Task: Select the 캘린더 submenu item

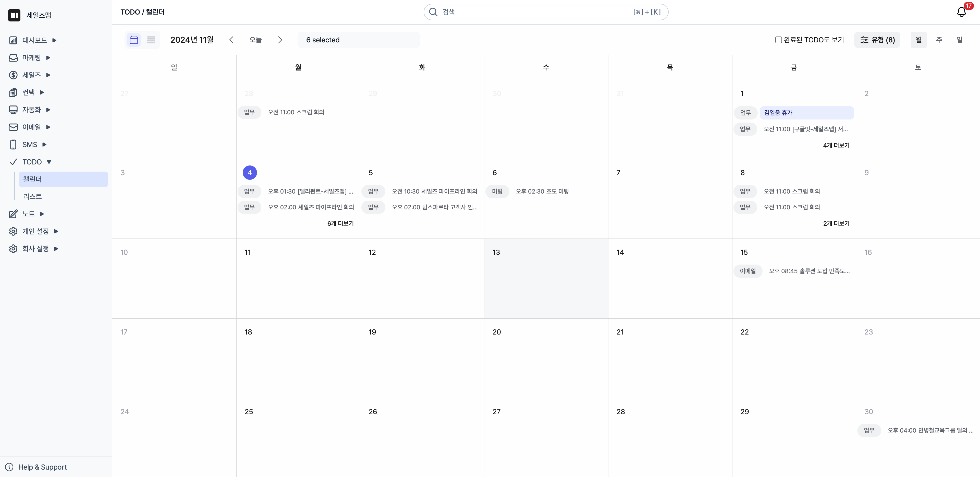Action: tap(63, 179)
